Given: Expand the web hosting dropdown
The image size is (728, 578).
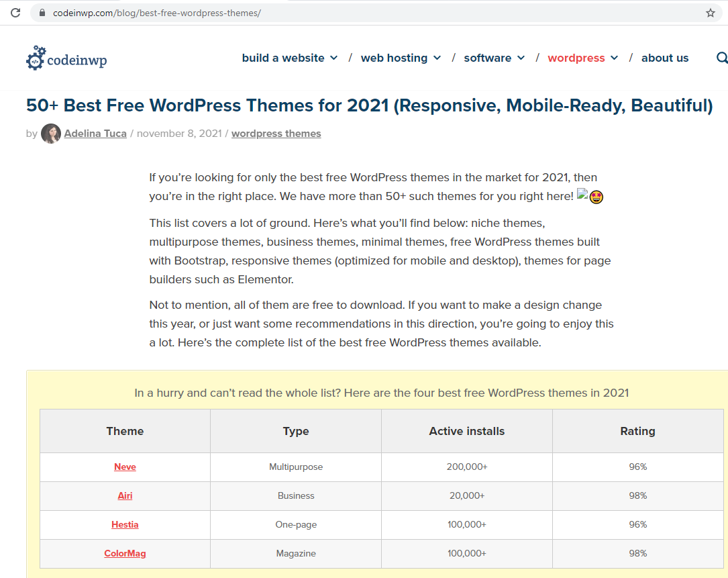Looking at the screenshot, I should point(401,58).
